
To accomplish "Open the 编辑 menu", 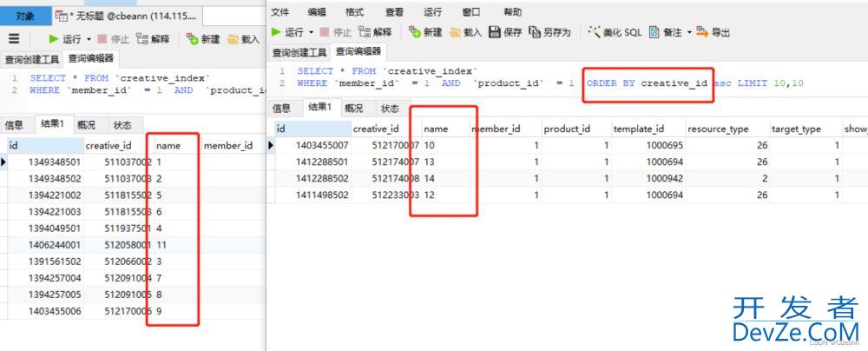I will click(317, 12).
